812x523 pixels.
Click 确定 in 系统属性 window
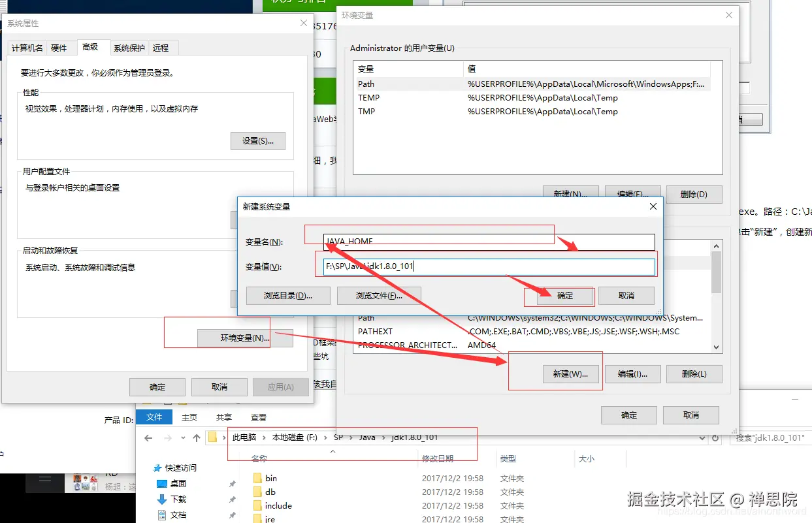(157, 387)
